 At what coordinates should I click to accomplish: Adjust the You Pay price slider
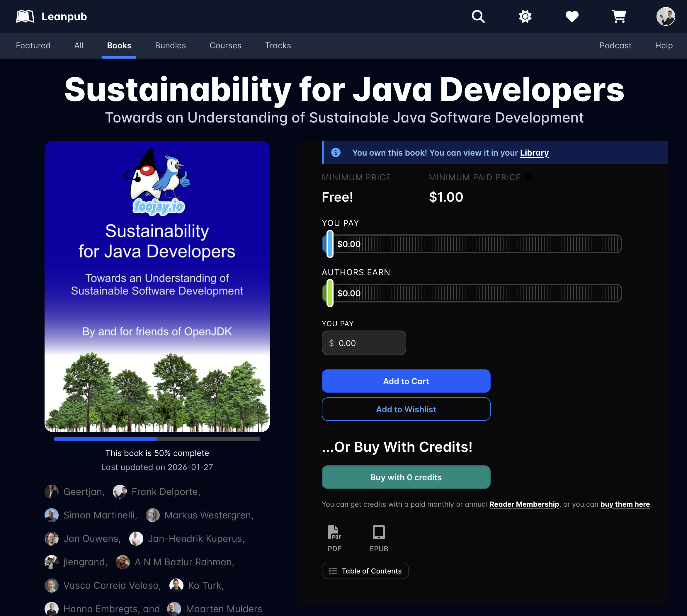[x=330, y=244]
